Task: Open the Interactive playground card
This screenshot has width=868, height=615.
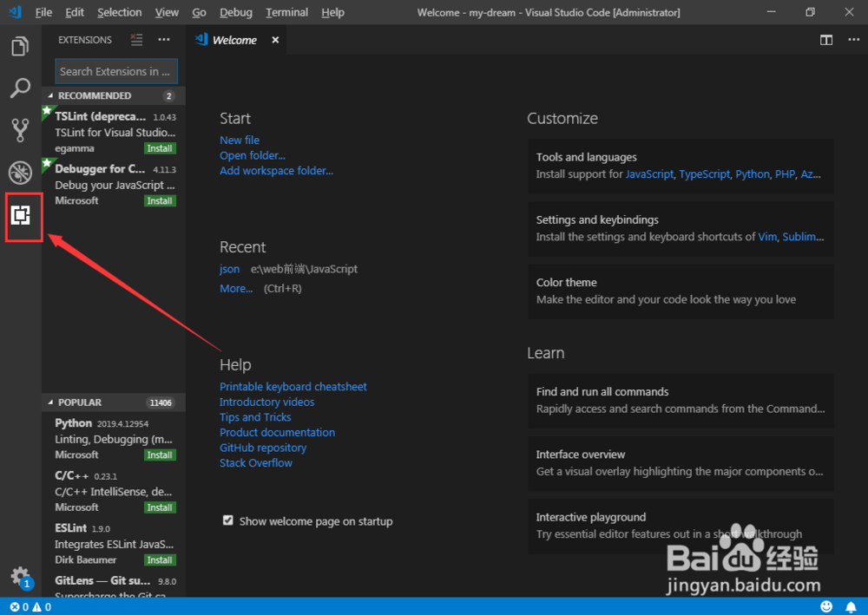Action: (x=681, y=526)
